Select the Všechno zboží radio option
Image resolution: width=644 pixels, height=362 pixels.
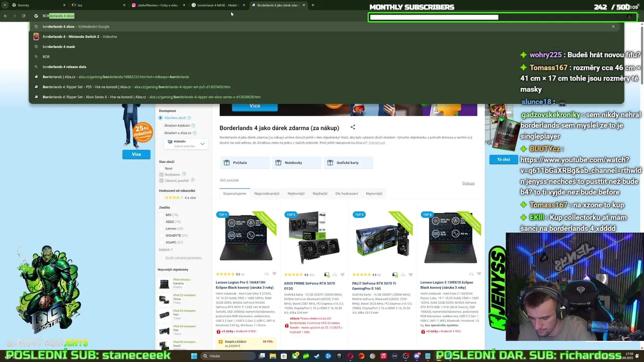click(161, 118)
